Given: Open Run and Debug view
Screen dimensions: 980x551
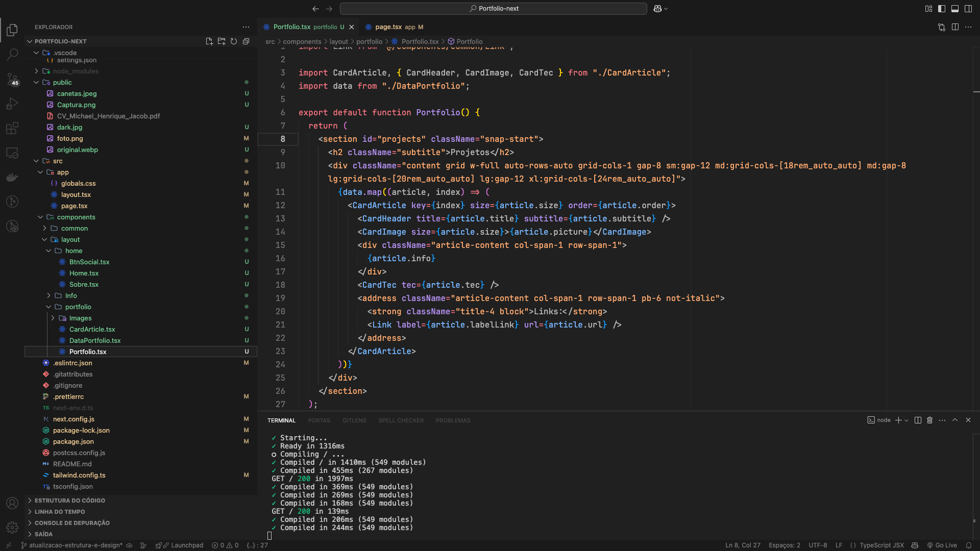Looking at the screenshot, I should (x=12, y=104).
